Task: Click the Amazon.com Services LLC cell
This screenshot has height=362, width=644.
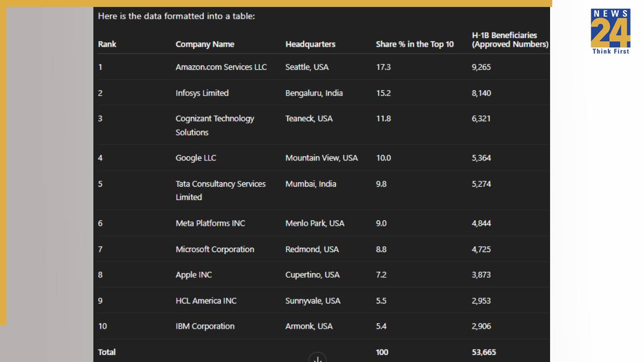Action: (x=221, y=67)
